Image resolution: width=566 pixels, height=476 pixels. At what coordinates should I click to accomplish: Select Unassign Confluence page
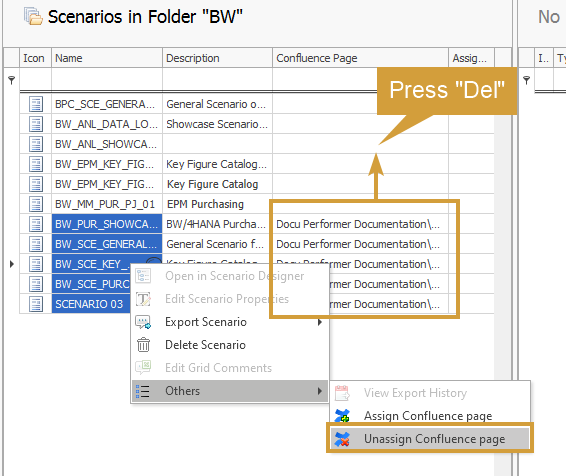[430, 439]
